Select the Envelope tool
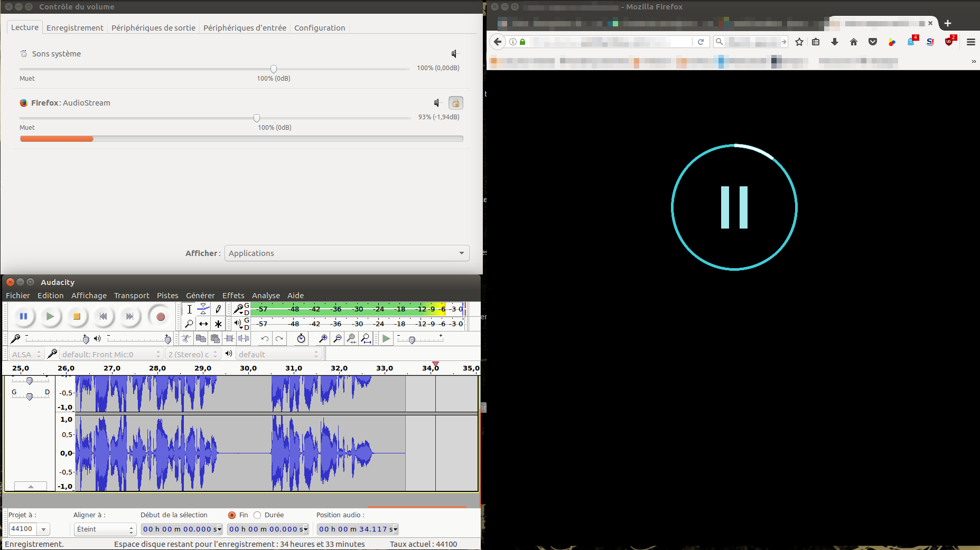Screen dimensions: 980x550 203,309
